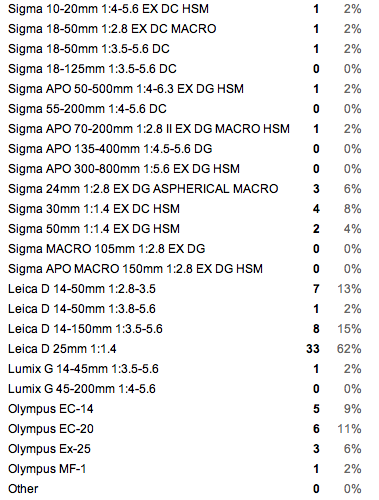Screen dimensions: 379x500
Task: Click the Other option at the bottom
Action: point(23,489)
